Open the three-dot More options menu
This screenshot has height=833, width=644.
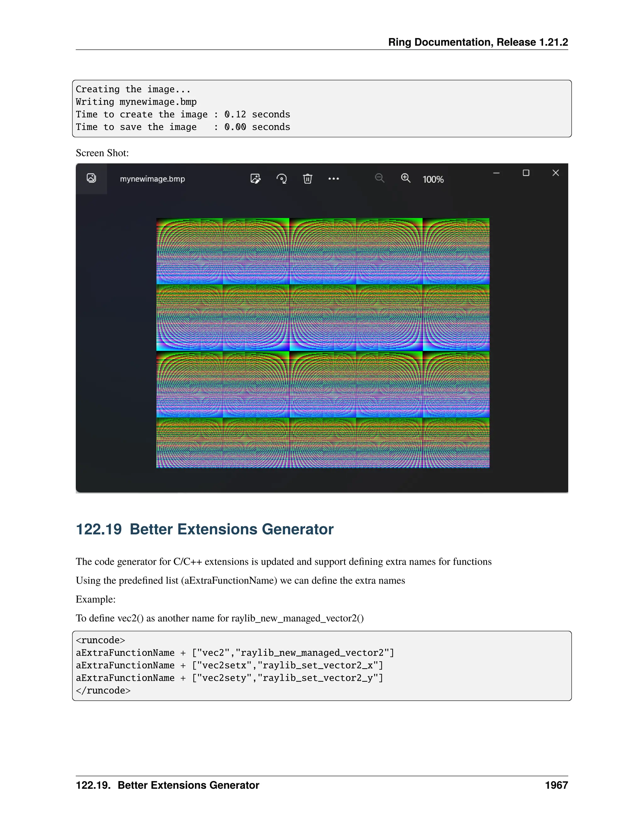(333, 179)
